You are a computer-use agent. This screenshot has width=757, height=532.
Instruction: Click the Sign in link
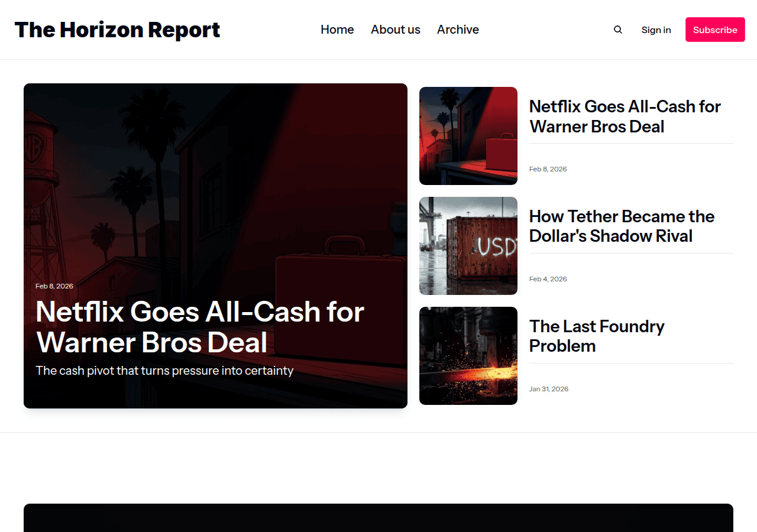[x=656, y=30]
